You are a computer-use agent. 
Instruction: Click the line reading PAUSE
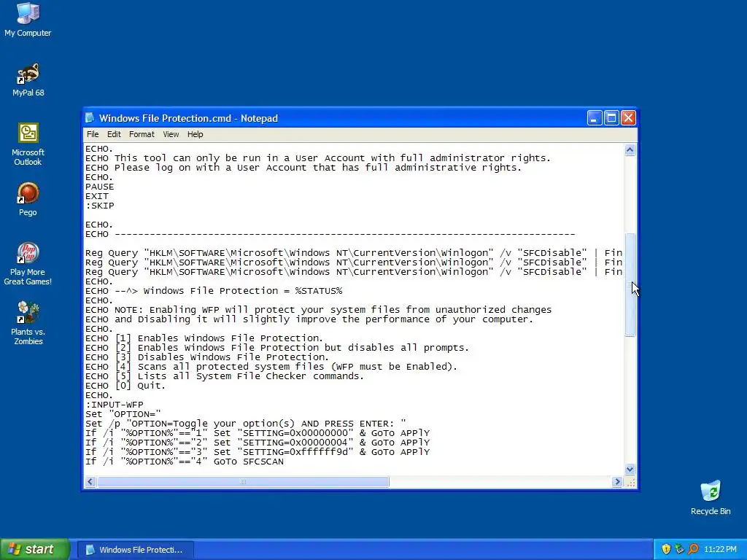(99, 187)
